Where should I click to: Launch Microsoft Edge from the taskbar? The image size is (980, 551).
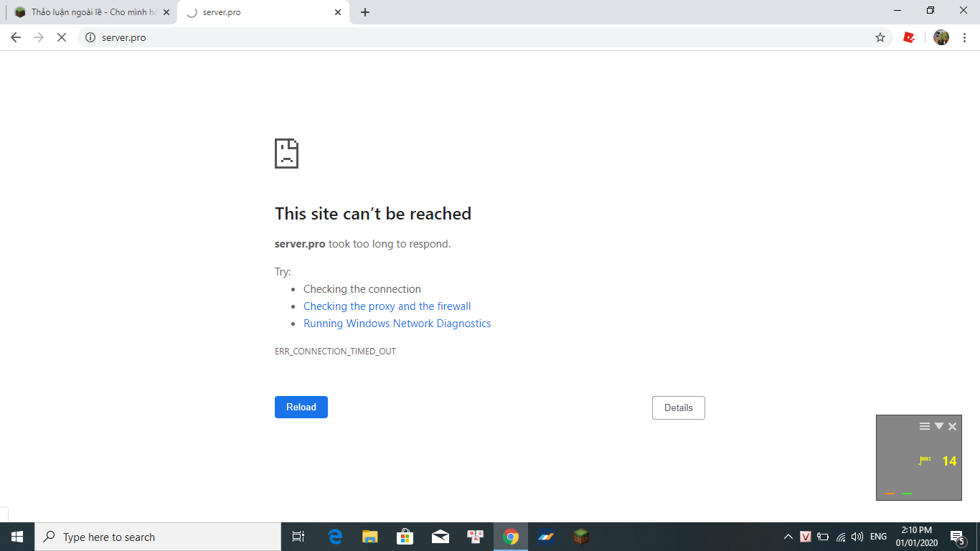[x=335, y=537]
